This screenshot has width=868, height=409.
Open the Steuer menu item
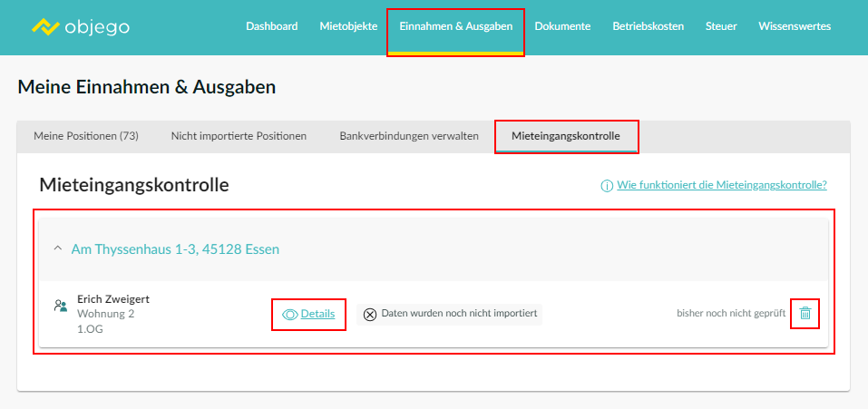tap(721, 26)
